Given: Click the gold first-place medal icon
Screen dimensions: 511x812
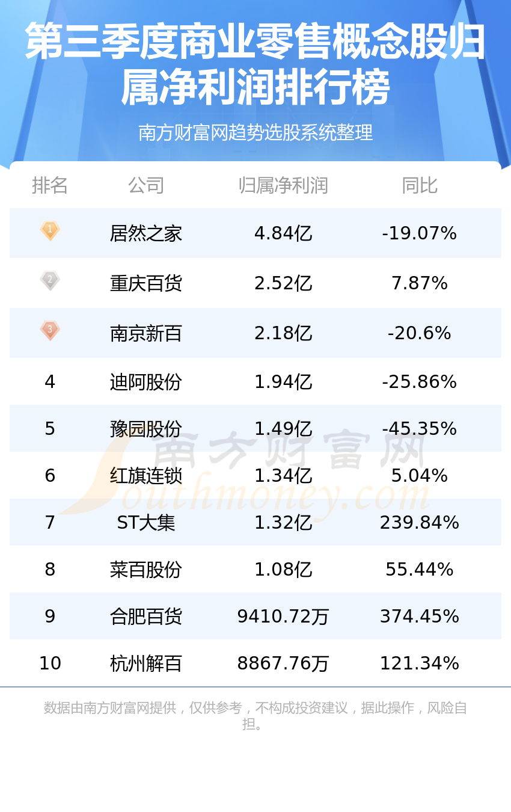Looking at the screenshot, I should 50,231.
